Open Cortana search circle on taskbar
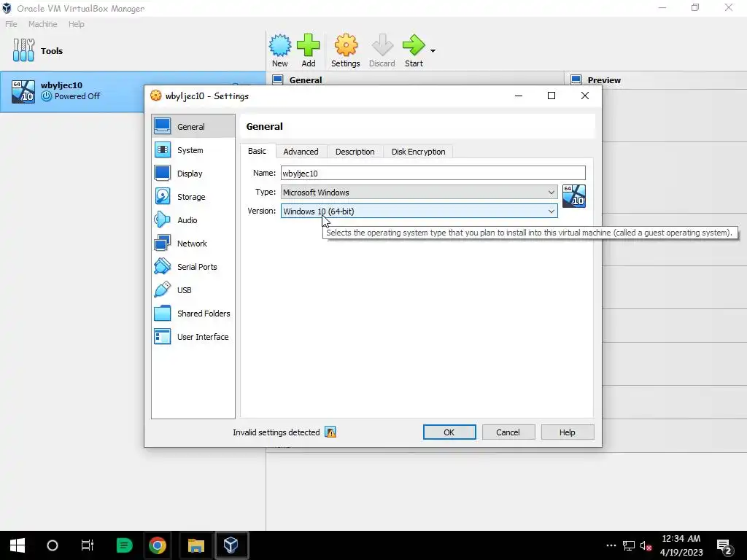 [x=53, y=545]
